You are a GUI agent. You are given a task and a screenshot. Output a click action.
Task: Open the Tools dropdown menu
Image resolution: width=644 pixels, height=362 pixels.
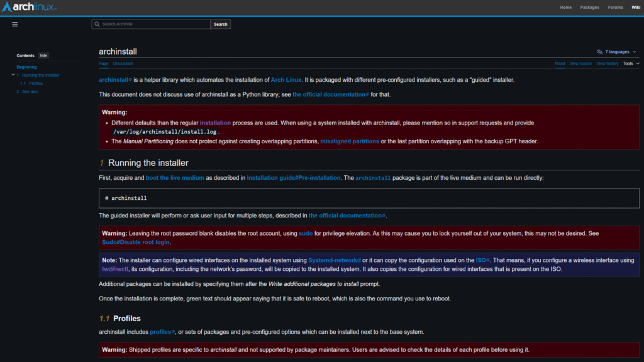click(x=631, y=63)
